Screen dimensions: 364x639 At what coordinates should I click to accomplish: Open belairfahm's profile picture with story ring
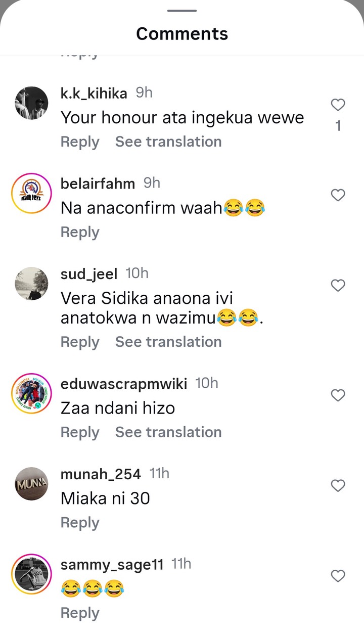click(31, 194)
